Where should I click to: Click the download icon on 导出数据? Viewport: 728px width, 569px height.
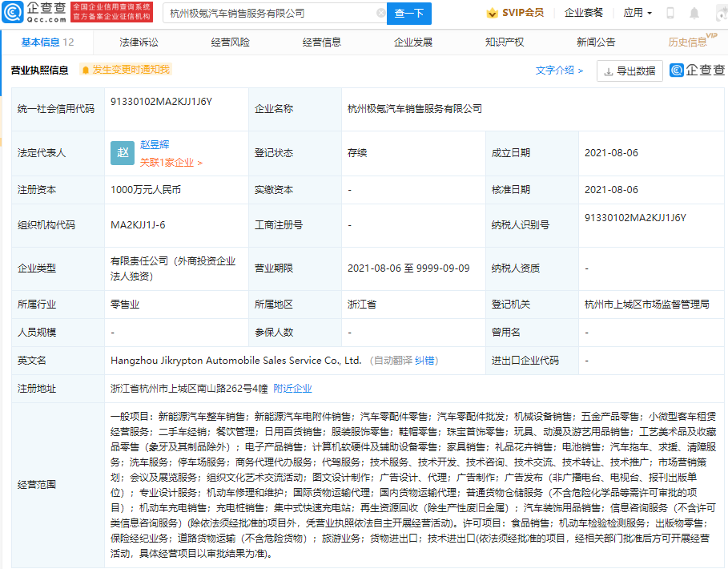point(608,71)
